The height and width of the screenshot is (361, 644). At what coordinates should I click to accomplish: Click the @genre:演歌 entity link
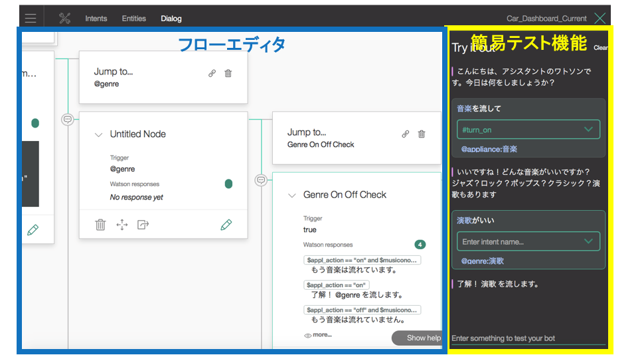pyautogui.click(x=482, y=261)
